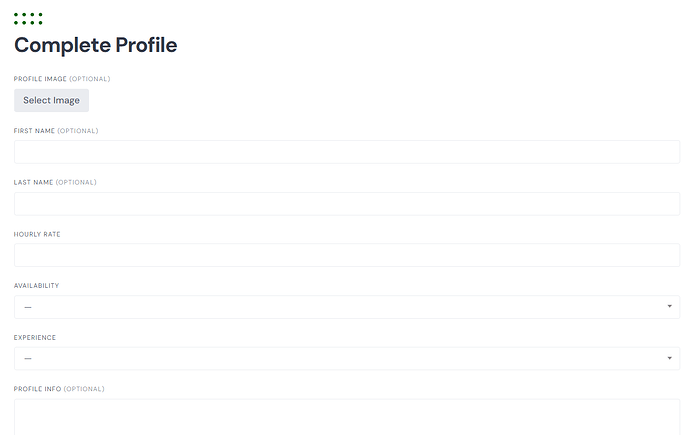
Task: Click the Experience dropdown caret arrow
Action: click(x=669, y=358)
